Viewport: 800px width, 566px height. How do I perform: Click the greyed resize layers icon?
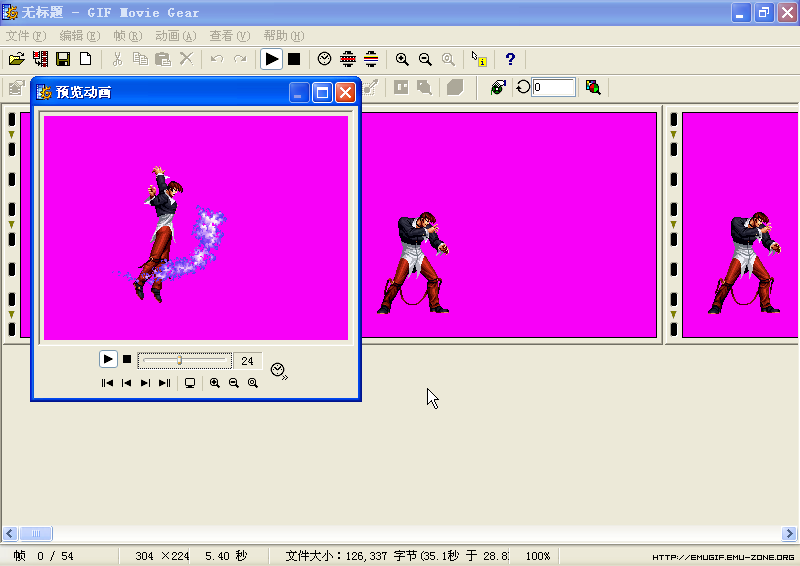pos(424,87)
